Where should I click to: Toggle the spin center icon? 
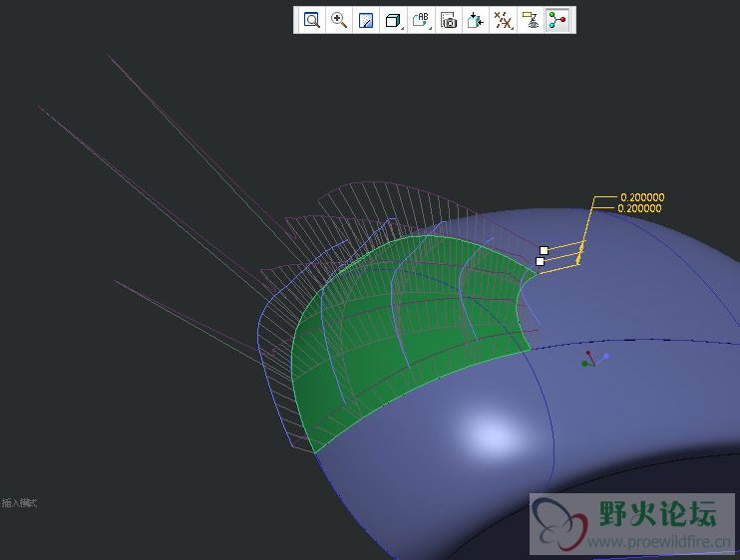point(557,20)
